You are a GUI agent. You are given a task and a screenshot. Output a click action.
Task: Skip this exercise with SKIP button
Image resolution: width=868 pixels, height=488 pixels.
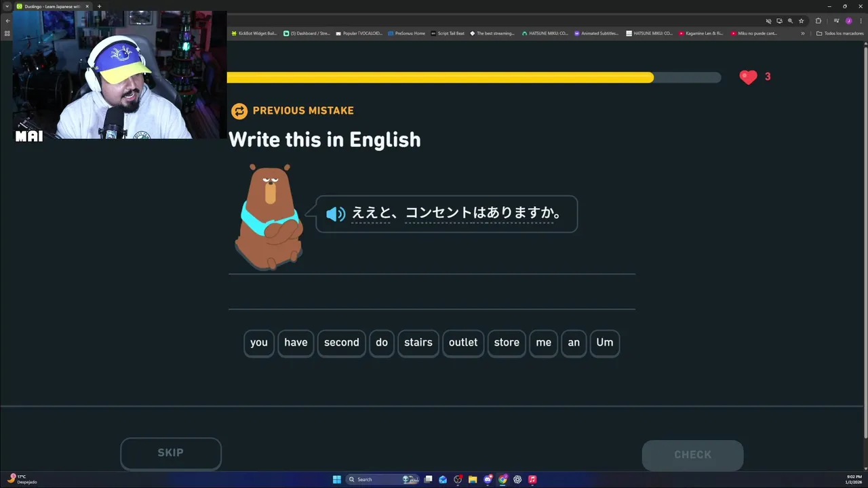coord(171,453)
